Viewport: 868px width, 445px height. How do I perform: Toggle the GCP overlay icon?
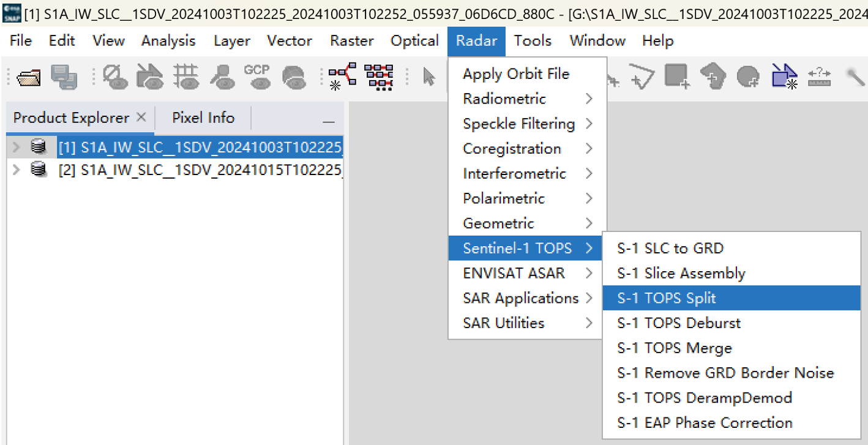[x=257, y=77]
